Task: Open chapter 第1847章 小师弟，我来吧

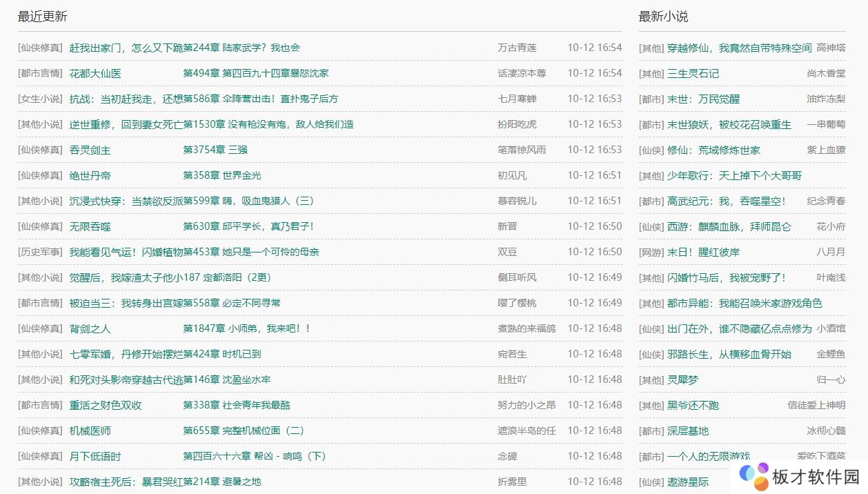Action: [x=247, y=328]
